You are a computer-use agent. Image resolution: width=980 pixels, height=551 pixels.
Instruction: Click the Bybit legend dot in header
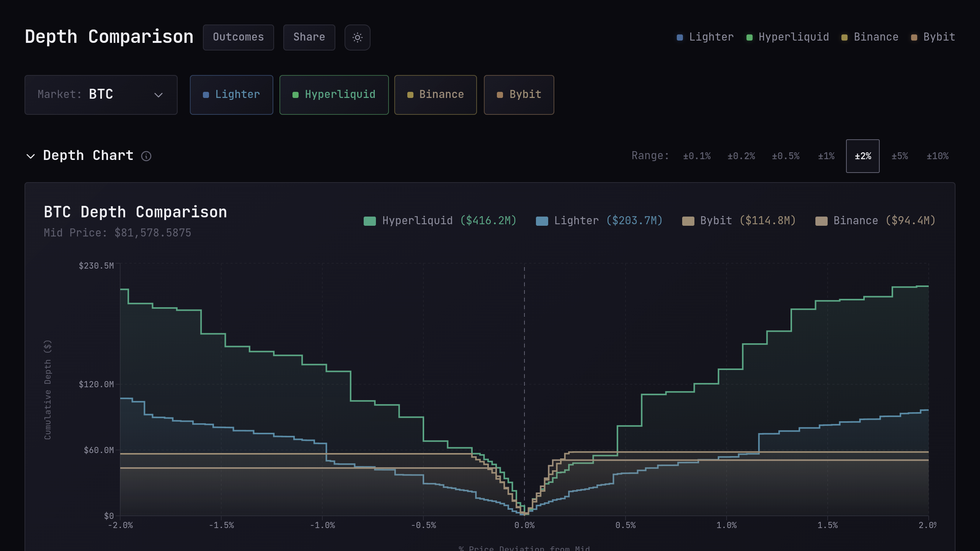coord(914,37)
